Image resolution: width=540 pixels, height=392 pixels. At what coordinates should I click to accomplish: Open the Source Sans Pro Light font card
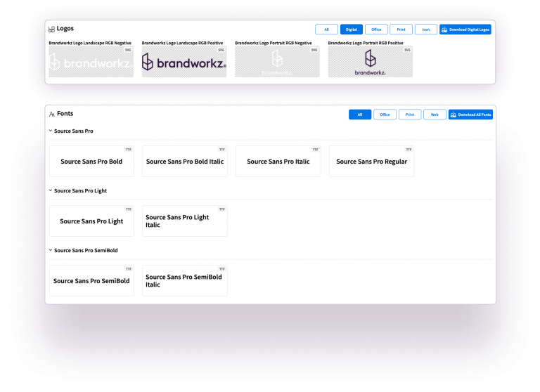(x=91, y=221)
